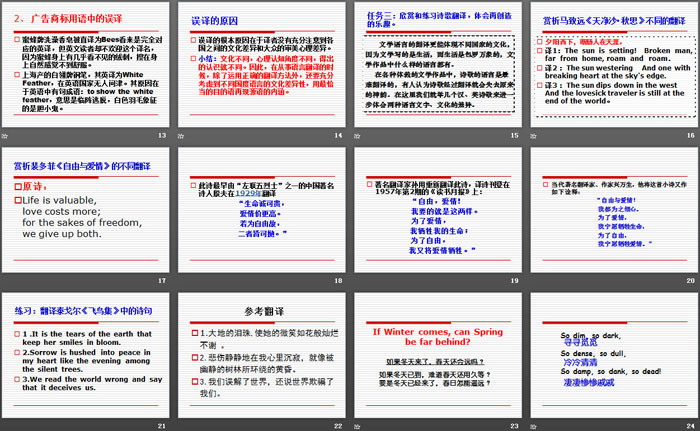Click slide number label 20
700x431 pixels.
coord(691,280)
